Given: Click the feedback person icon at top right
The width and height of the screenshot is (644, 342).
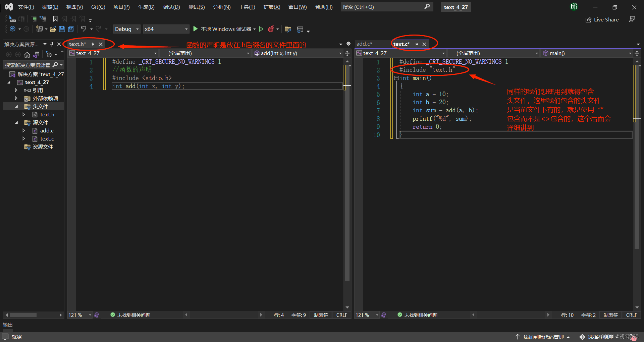Looking at the screenshot, I should click(x=632, y=19).
